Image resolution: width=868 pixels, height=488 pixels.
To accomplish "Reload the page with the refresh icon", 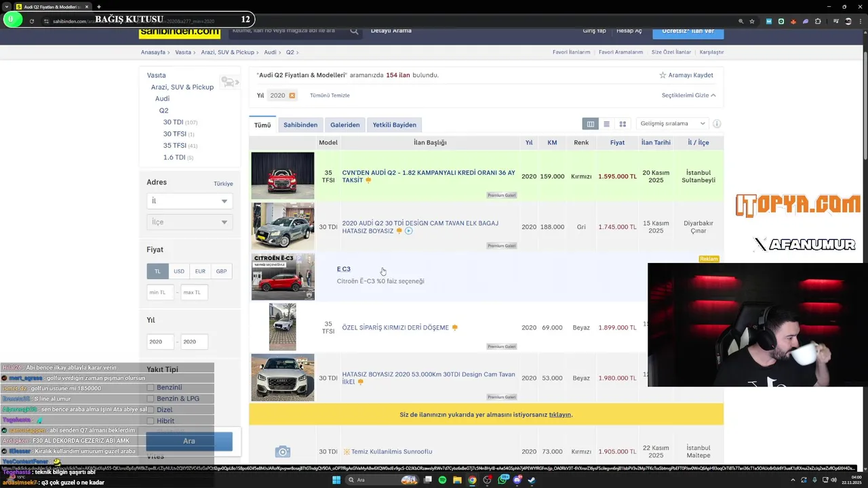I will pos(32,21).
